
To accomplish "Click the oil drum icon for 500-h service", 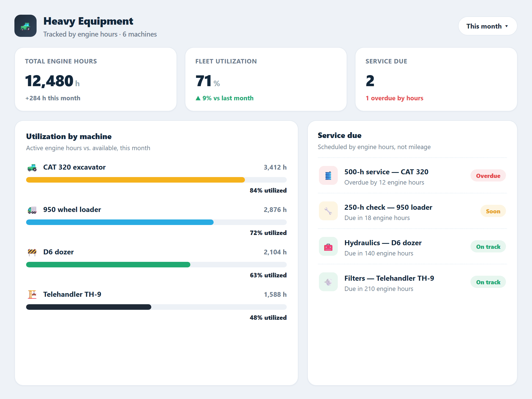I will (328, 175).
